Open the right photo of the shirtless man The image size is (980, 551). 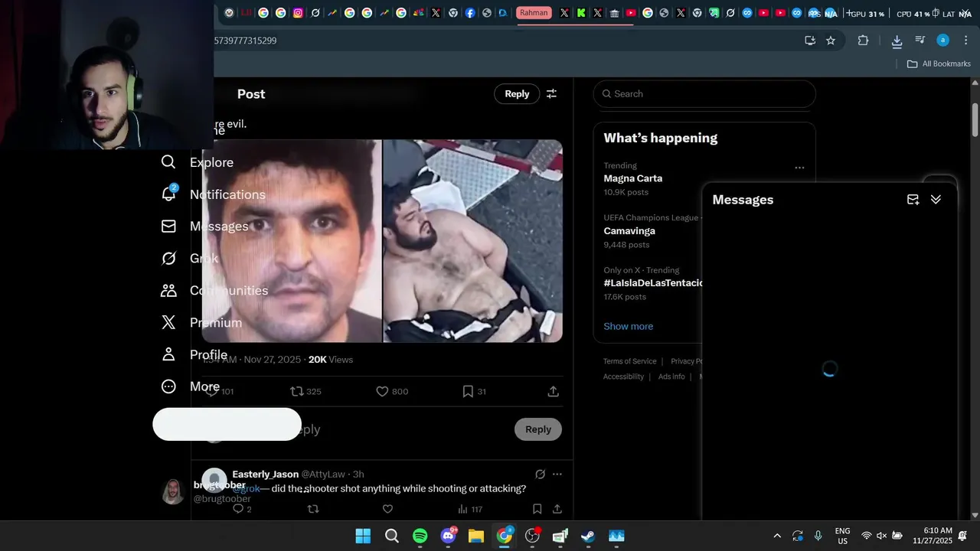tap(473, 240)
